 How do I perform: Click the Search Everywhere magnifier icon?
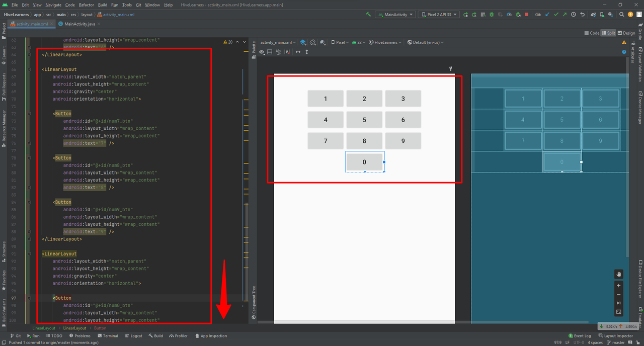click(x=622, y=15)
